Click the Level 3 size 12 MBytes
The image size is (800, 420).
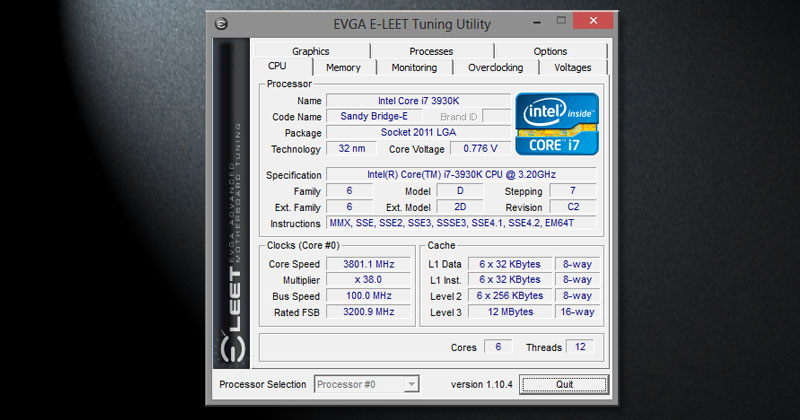pos(510,312)
